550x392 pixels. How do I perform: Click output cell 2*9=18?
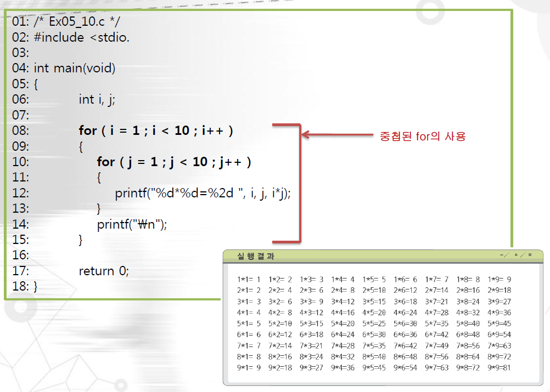tap(500, 291)
